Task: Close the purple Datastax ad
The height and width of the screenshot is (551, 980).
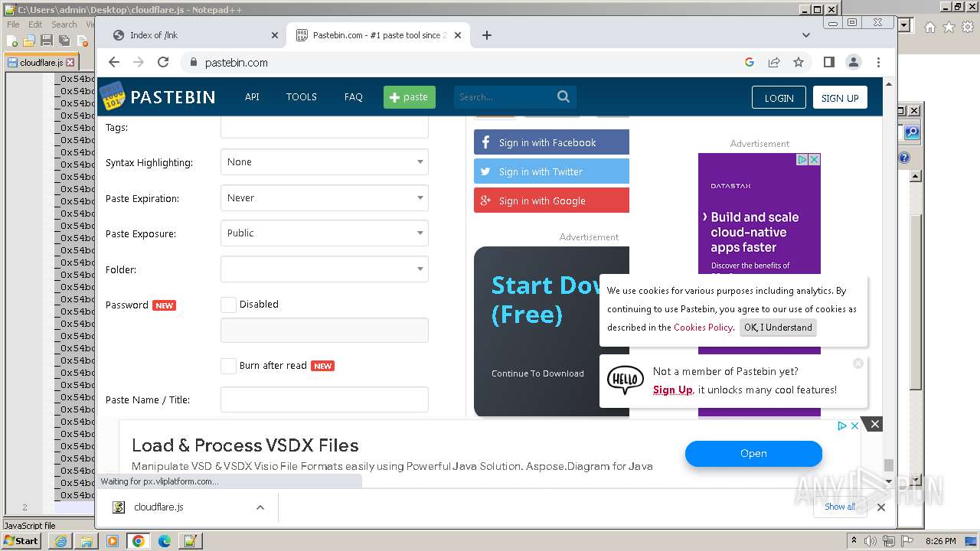Action: [815, 160]
